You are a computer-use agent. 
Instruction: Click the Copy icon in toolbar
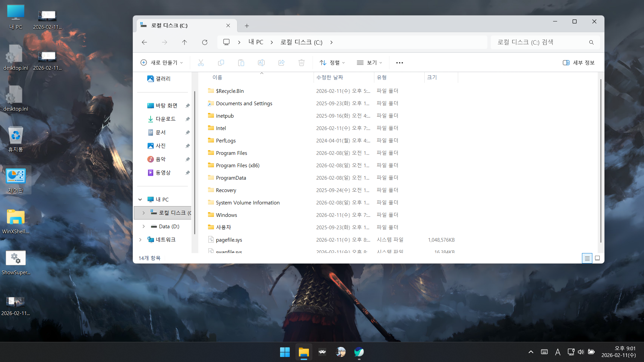221,63
